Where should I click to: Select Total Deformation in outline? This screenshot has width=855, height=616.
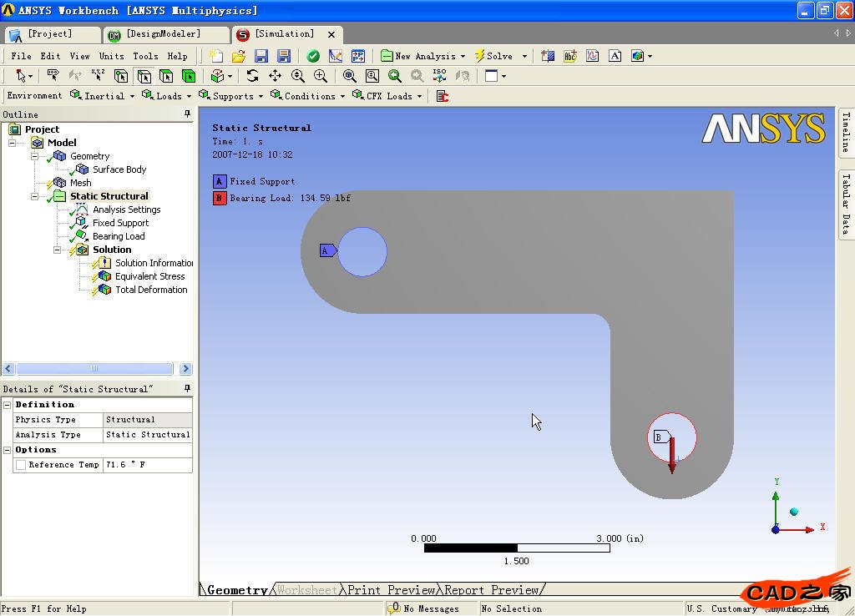(x=151, y=290)
